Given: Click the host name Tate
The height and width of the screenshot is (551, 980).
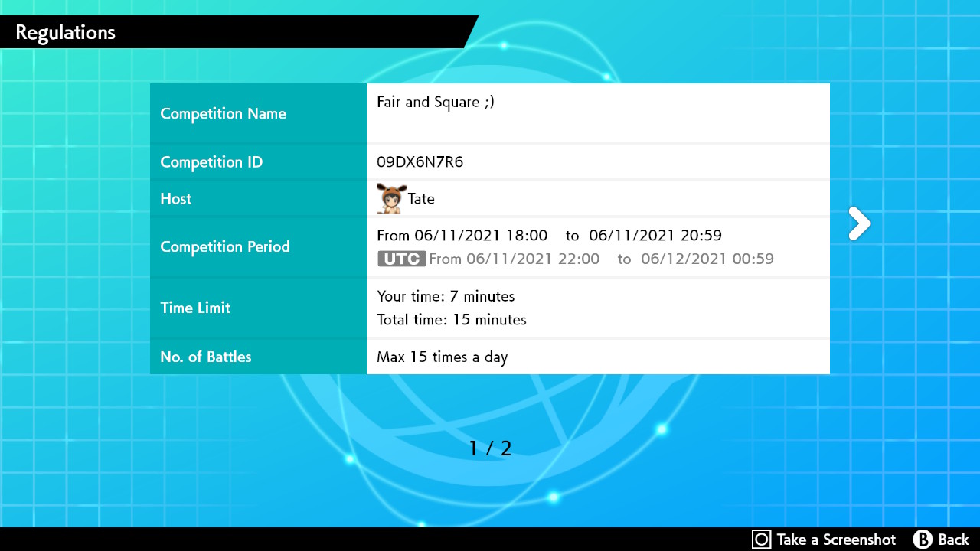Looking at the screenshot, I should coord(421,199).
